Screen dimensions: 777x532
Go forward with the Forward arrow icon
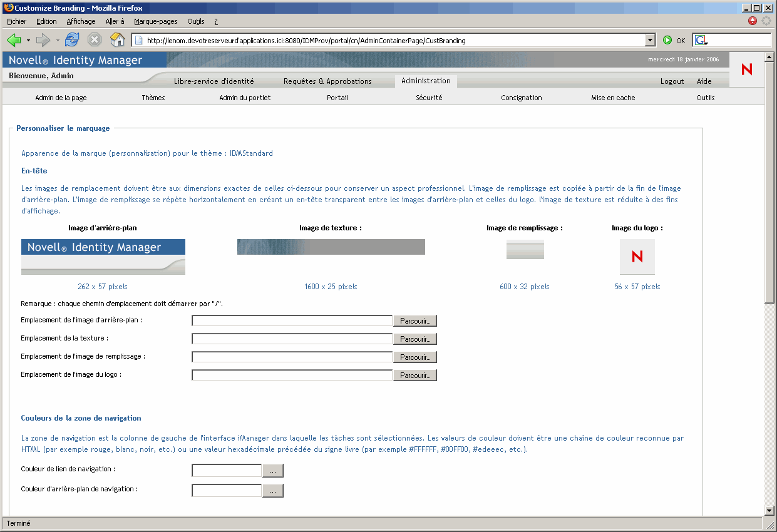click(43, 40)
